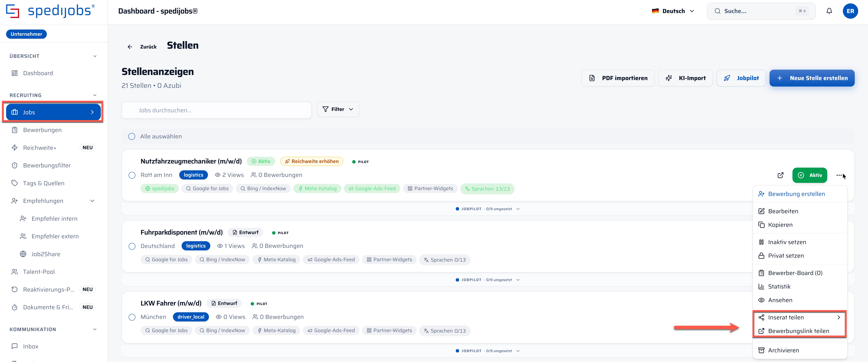Click Reichweite erhöhen badge
The height and width of the screenshot is (362, 868).
click(x=312, y=161)
